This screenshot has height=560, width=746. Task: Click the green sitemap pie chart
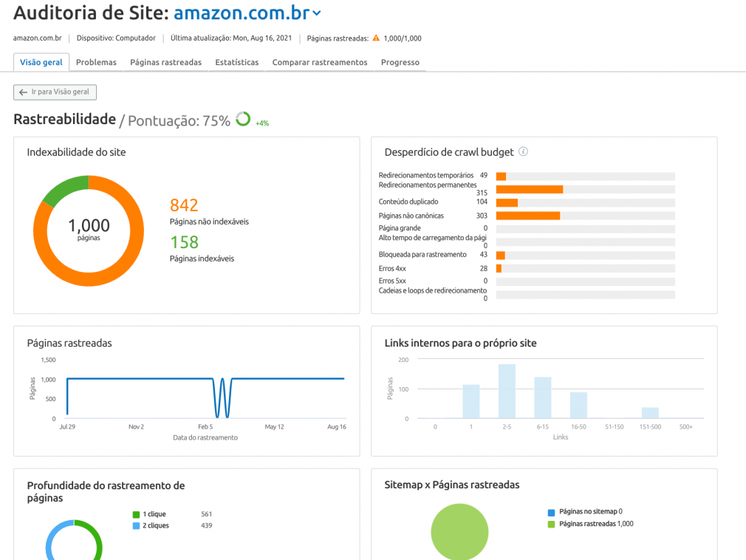coord(459,532)
